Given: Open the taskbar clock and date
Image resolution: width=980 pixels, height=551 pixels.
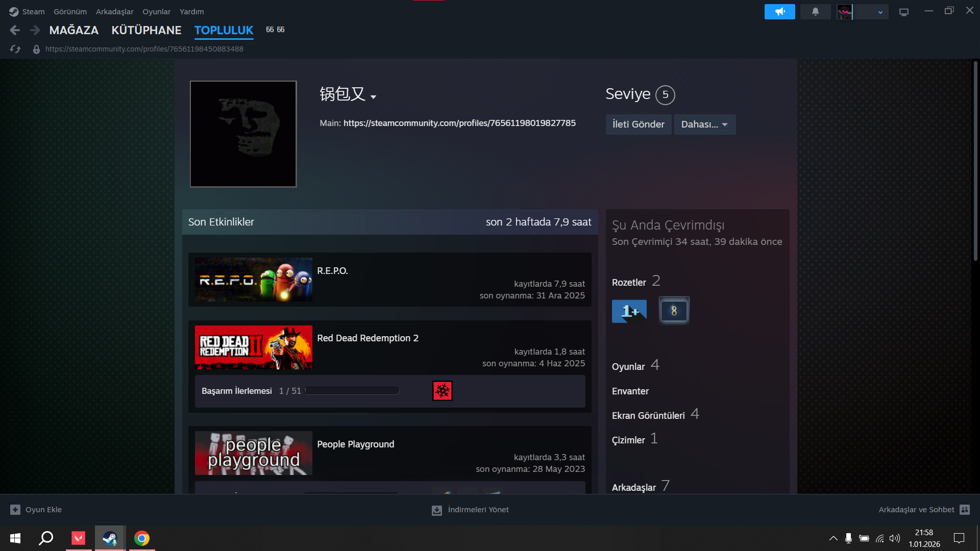Looking at the screenshot, I should [924, 538].
